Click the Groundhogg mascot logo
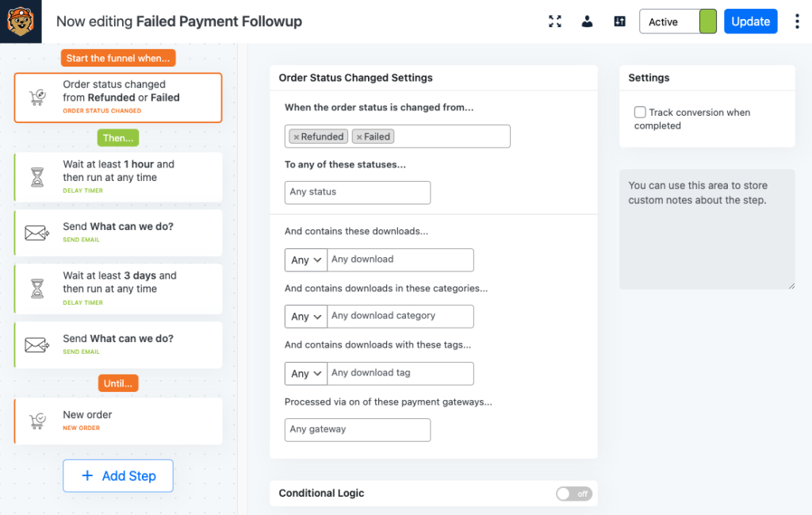The height and width of the screenshot is (515, 812). (21, 21)
